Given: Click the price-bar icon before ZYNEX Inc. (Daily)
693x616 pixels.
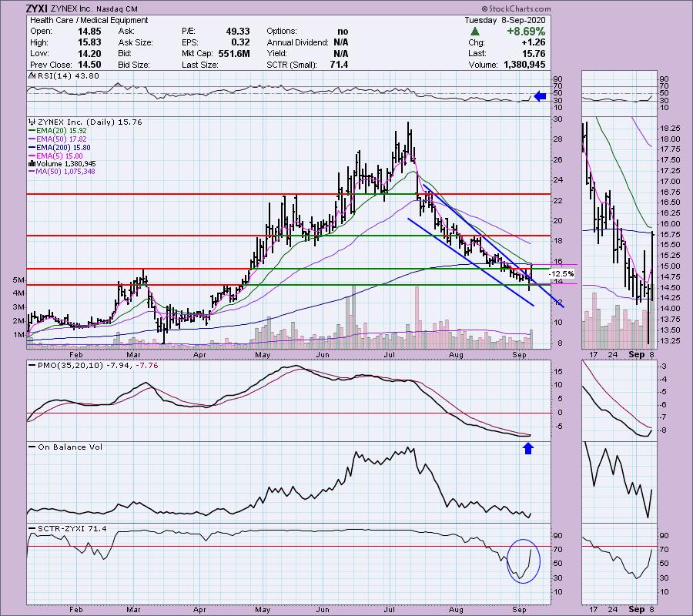Looking at the screenshot, I should [32, 122].
